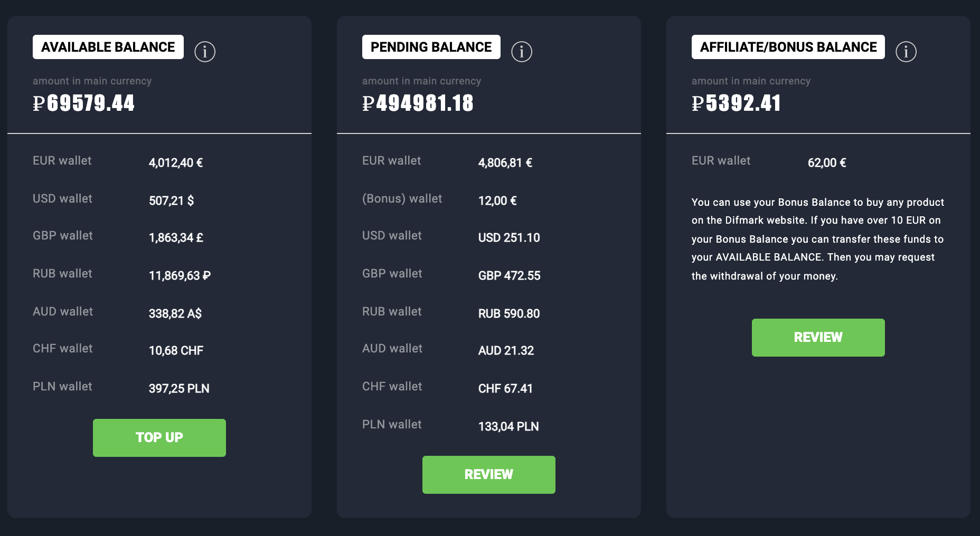This screenshot has height=536, width=980.
Task: Select the AVAILABLE BALANCE heading label
Action: click(108, 47)
